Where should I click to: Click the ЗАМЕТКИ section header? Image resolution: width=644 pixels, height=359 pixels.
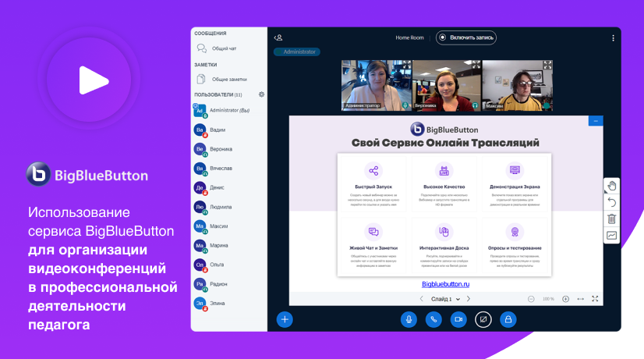coord(206,65)
